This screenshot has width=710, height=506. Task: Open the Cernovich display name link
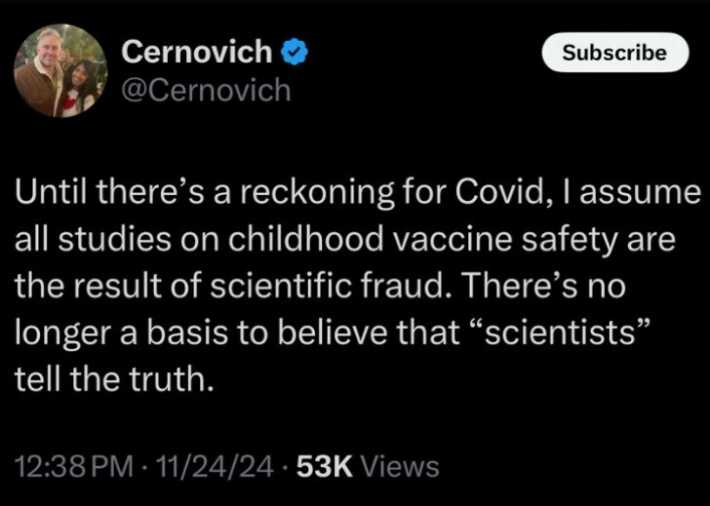tap(195, 52)
